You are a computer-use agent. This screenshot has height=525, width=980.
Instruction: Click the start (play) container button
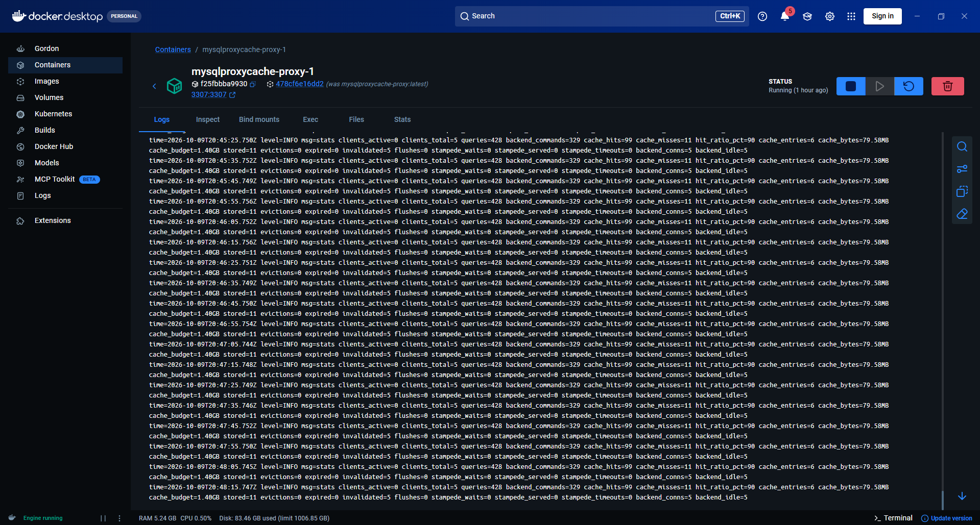click(879, 86)
